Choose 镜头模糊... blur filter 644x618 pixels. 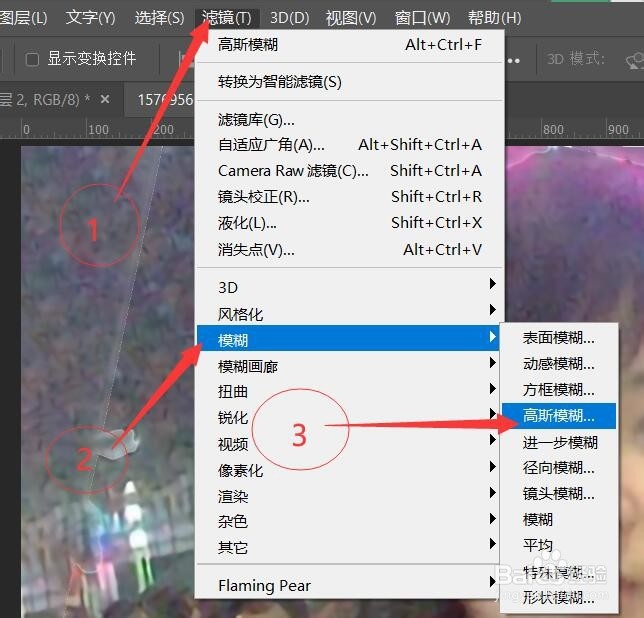(559, 494)
